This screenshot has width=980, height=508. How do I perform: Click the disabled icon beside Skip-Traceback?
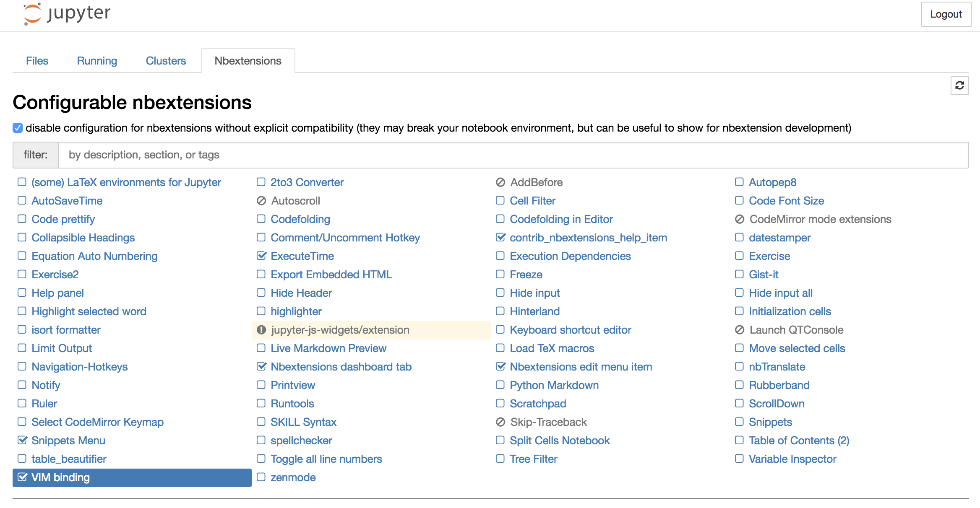click(500, 422)
